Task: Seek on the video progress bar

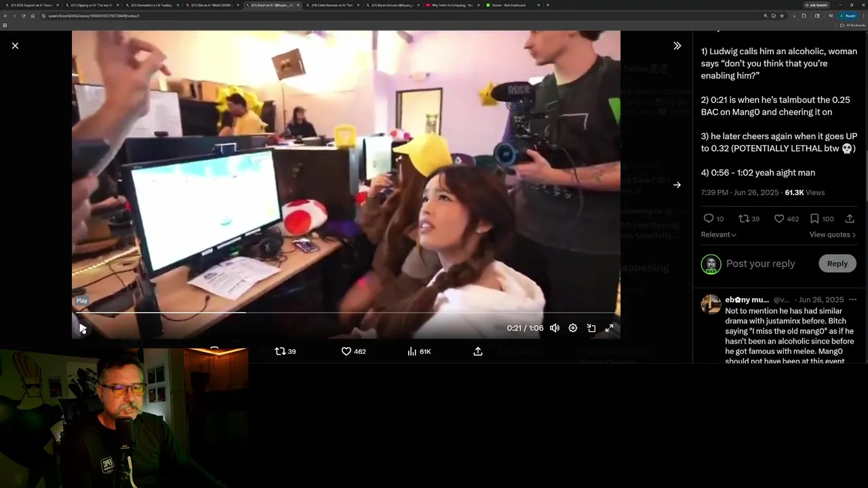Action: [x=346, y=312]
